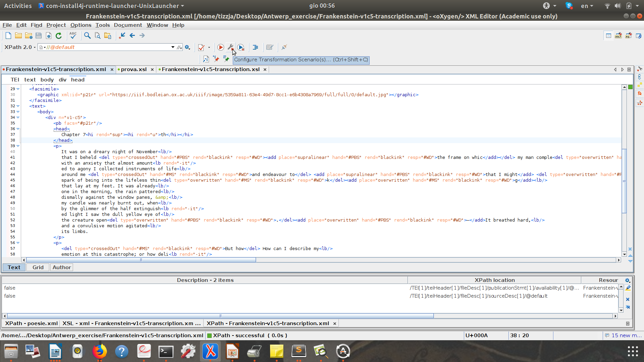Click the Open file folder icon
Viewport: 644px width, 362px height.
[x=18, y=36]
